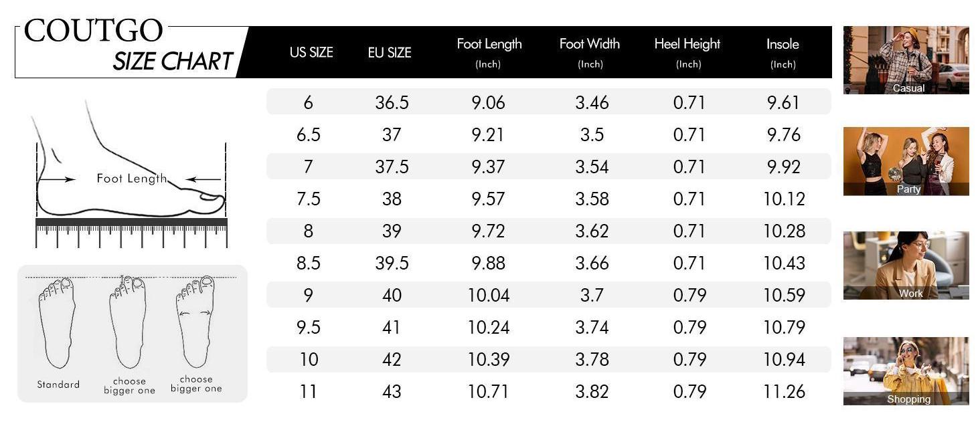Click the 11.26 insole value
This screenshot has width=980, height=422.
[784, 391]
